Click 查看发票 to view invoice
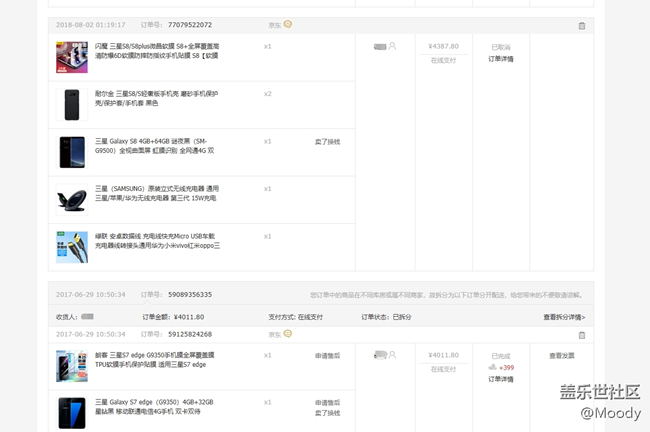 [x=561, y=355]
